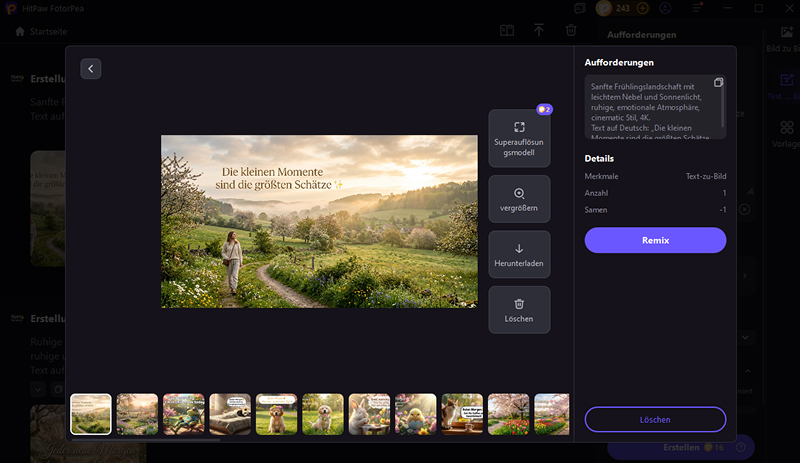The width and height of the screenshot is (800, 463).
Task: Download the image via Herunterladen
Action: tap(519, 254)
